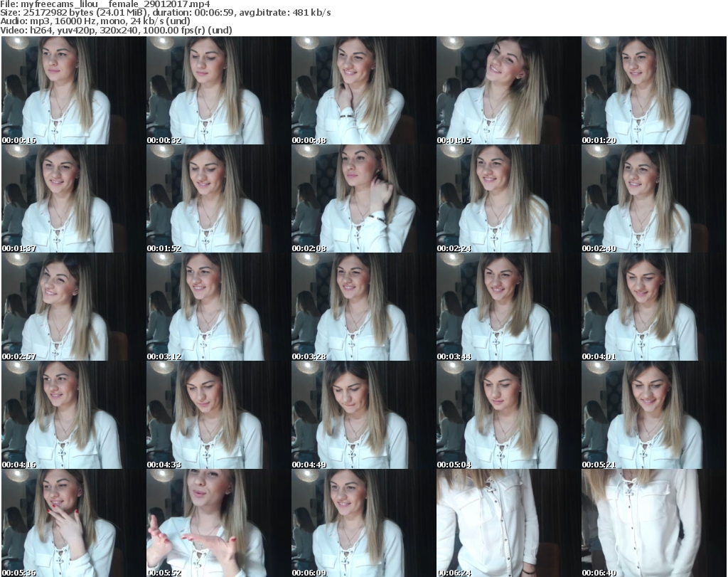Open the frame timestamped 00:02:24
This screenshot has height=577, width=728.
click(x=508, y=198)
